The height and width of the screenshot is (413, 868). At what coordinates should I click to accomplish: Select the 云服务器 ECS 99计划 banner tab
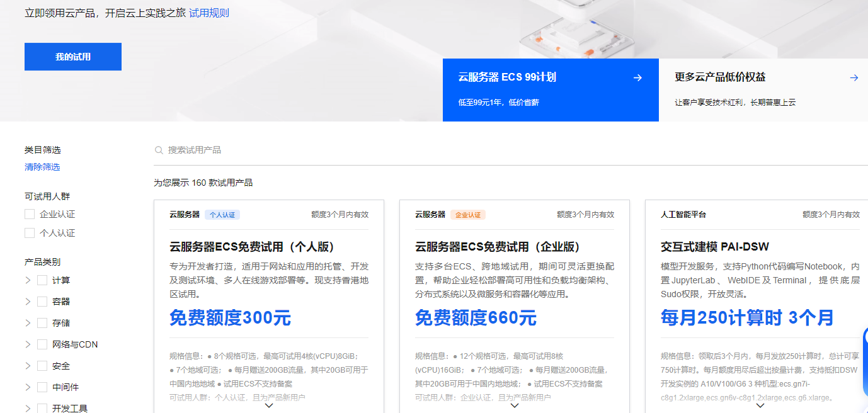point(550,89)
